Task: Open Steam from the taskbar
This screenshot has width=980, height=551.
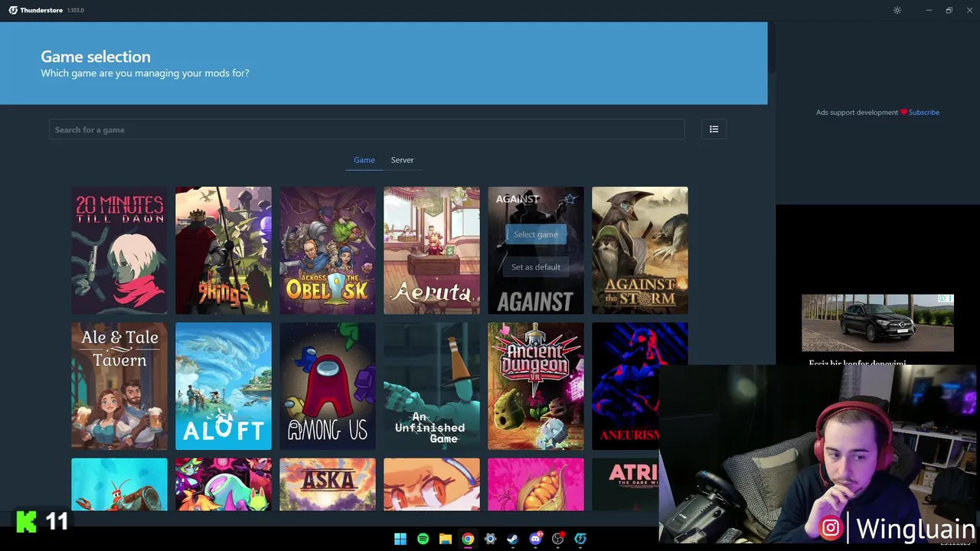Action: (x=512, y=539)
